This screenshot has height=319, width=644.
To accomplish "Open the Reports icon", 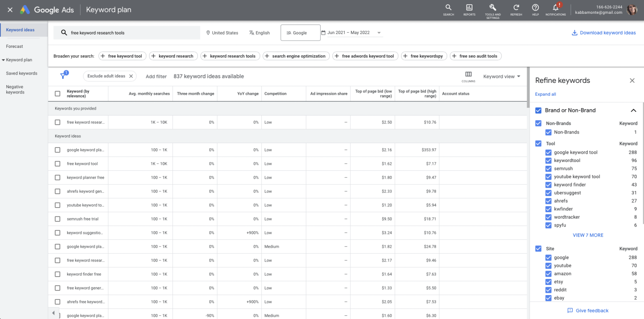I will click(x=469, y=9).
